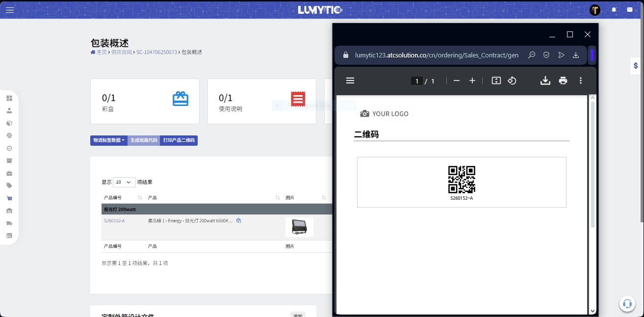Click the 添加 button
This screenshot has height=317, width=644.
point(298,315)
